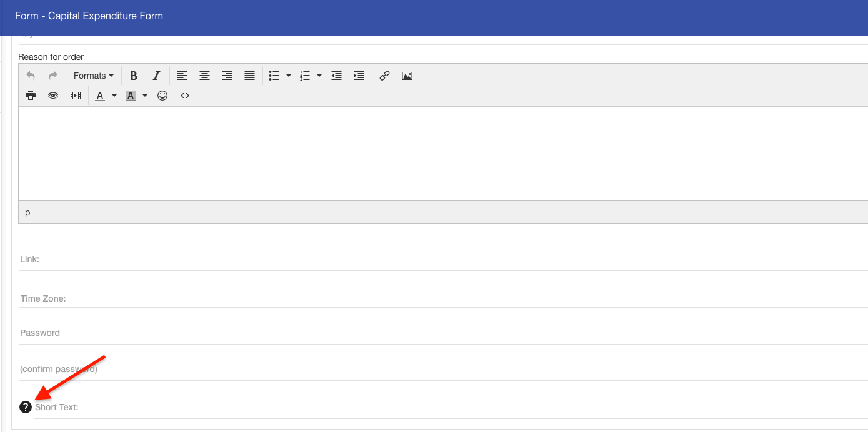Click the Short Text help icon
The image size is (868, 432).
[x=26, y=406]
